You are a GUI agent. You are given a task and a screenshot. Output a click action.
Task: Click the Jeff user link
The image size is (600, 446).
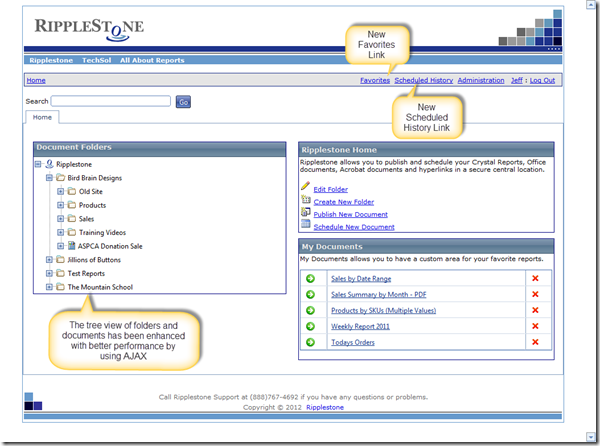(x=517, y=80)
